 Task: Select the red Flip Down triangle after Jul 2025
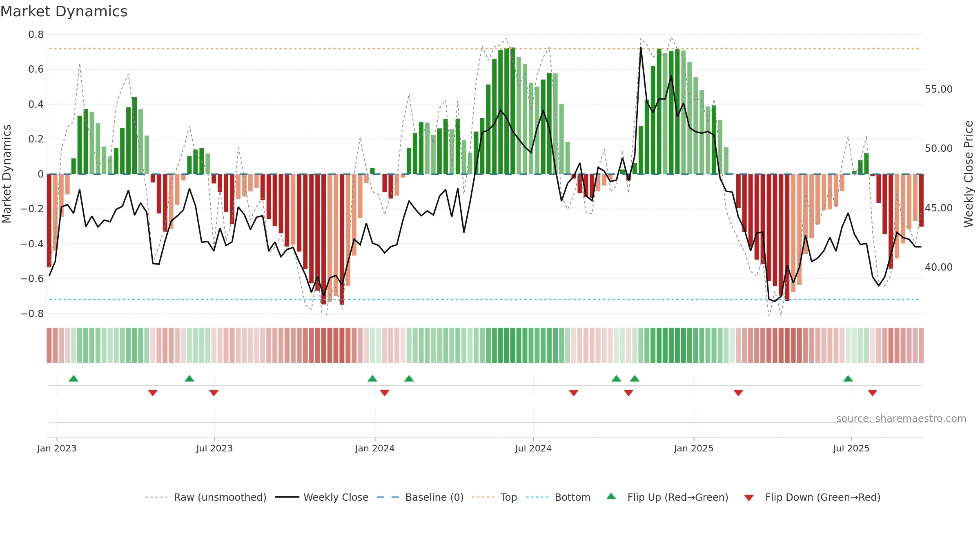(x=873, y=393)
